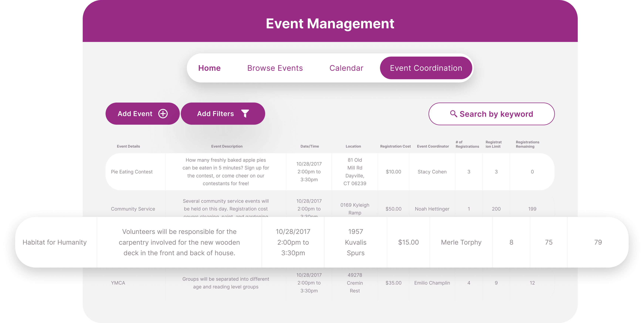The height and width of the screenshot is (323, 644).
Task: Open the Habitat for Humanity event row
Action: (55, 242)
